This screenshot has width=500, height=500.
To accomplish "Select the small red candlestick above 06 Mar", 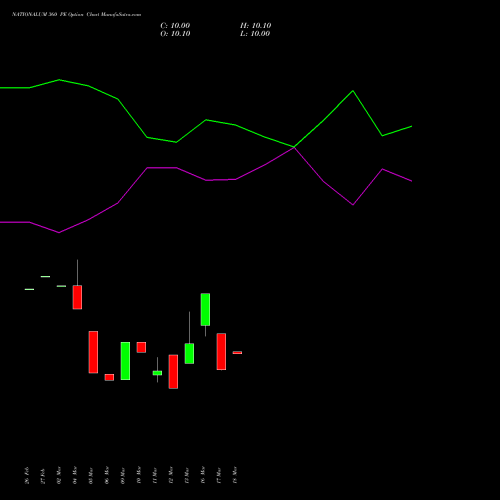I will click(109, 377).
